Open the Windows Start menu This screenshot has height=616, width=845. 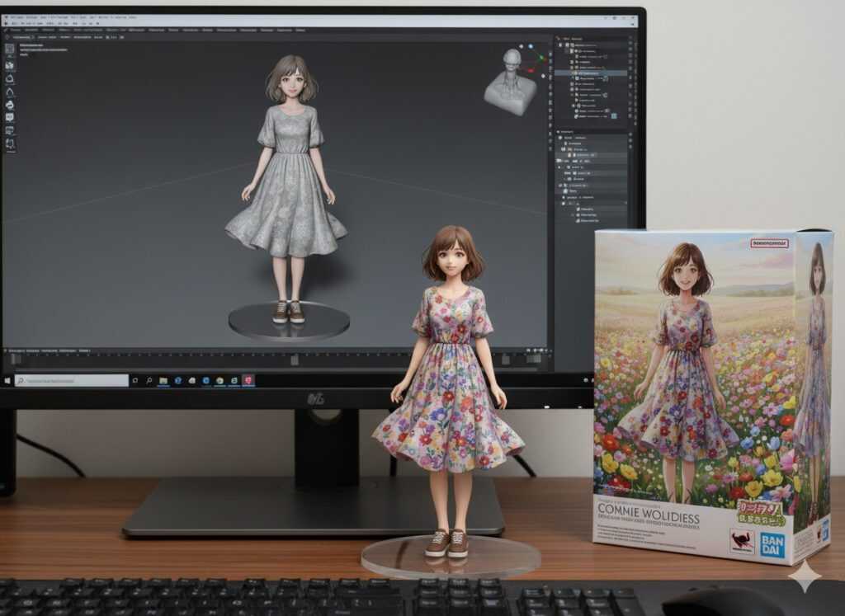[7, 380]
